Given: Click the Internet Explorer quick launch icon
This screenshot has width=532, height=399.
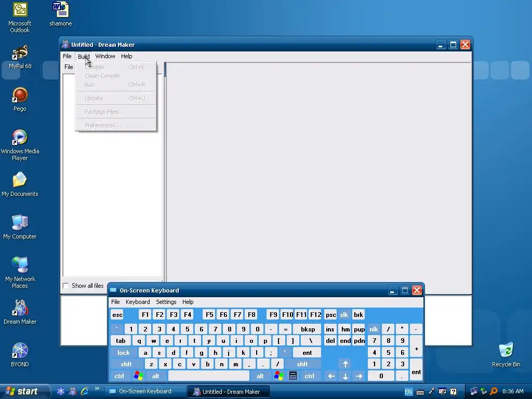Looking at the screenshot, I should tap(85, 391).
